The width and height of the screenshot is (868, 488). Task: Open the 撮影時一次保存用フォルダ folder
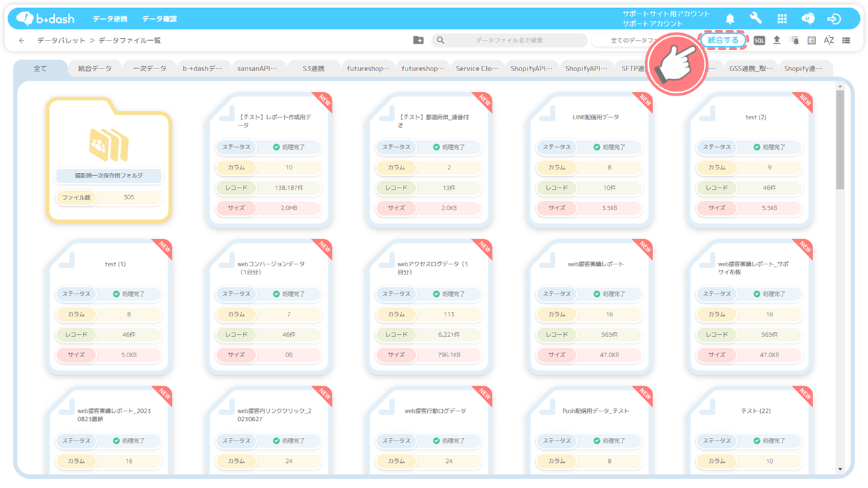[108, 159]
